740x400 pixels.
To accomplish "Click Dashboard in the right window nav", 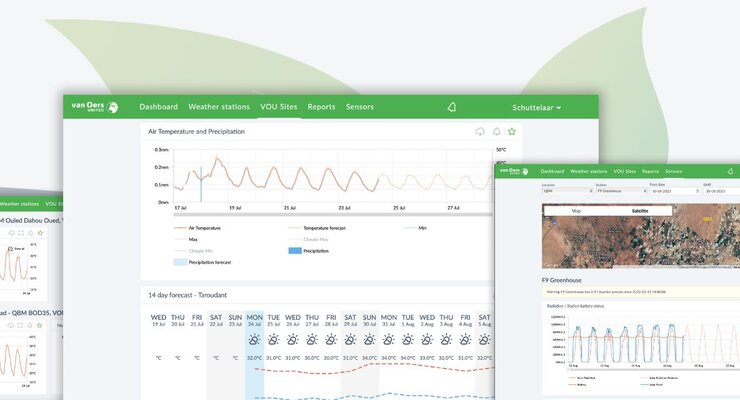I will (x=552, y=171).
